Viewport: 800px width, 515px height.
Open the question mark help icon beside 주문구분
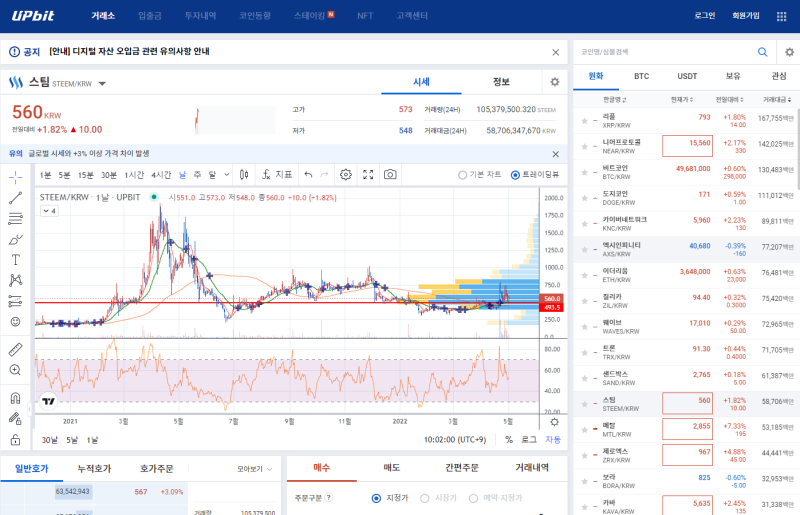tap(329, 497)
